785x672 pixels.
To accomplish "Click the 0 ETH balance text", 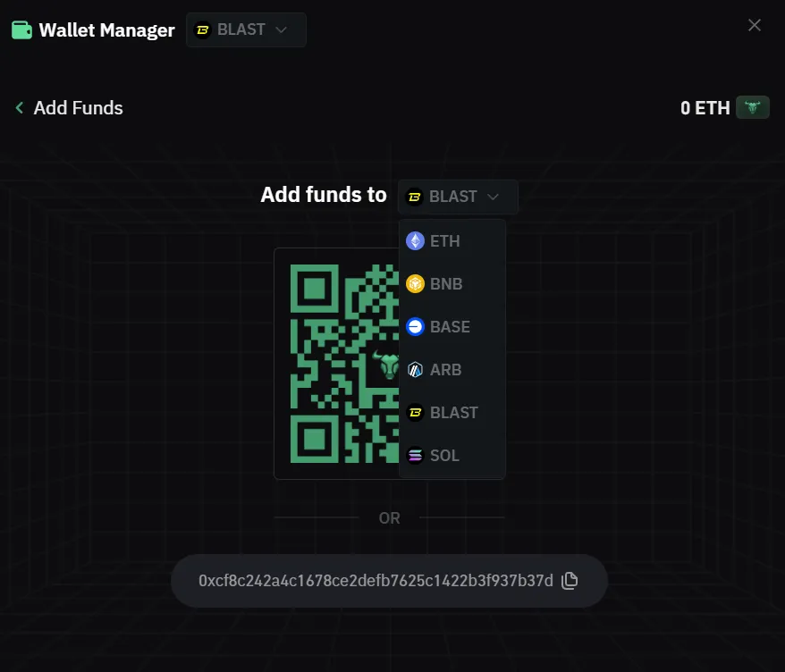I will pyautogui.click(x=705, y=108).
